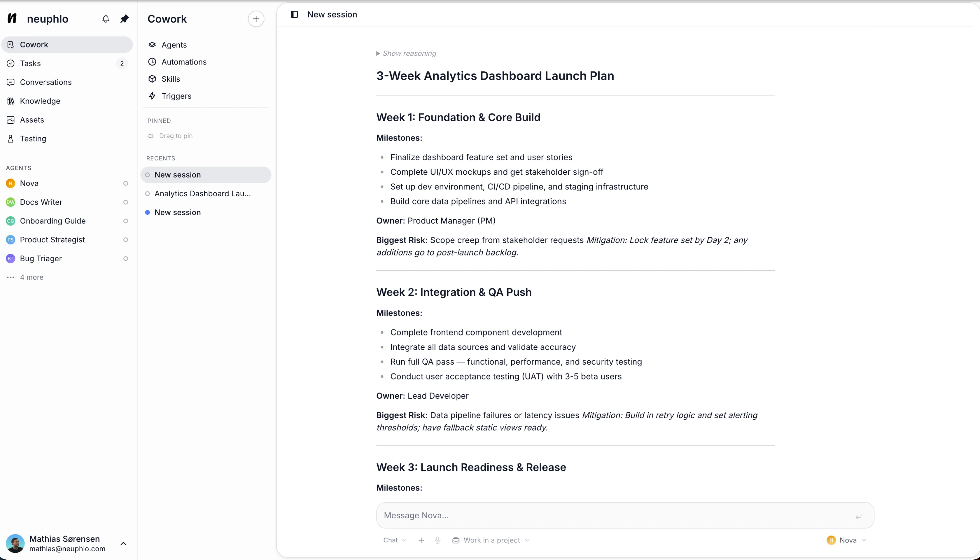Click the Bug Triager avatar icon
This screenshot has height=560, width=980.
pyautogui.click(x=10, y=259)
